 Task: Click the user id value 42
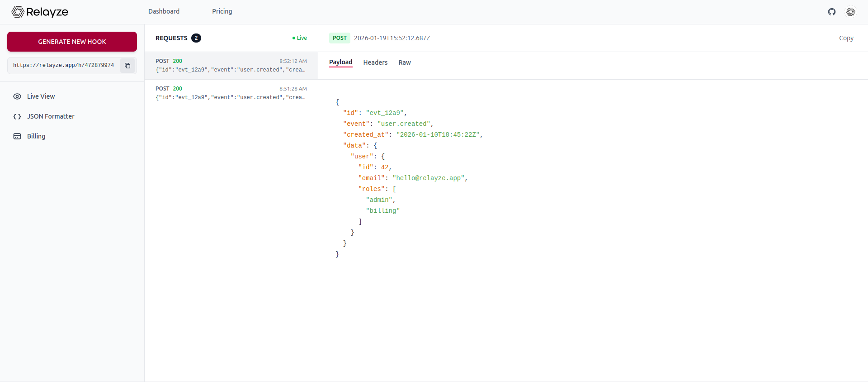click(385, 167)
